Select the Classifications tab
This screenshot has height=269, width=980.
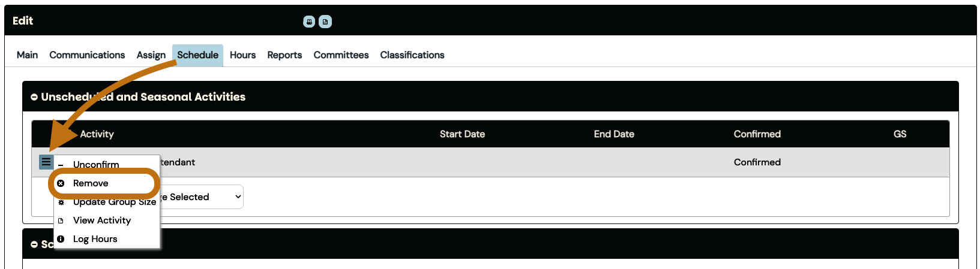[412, 55]
